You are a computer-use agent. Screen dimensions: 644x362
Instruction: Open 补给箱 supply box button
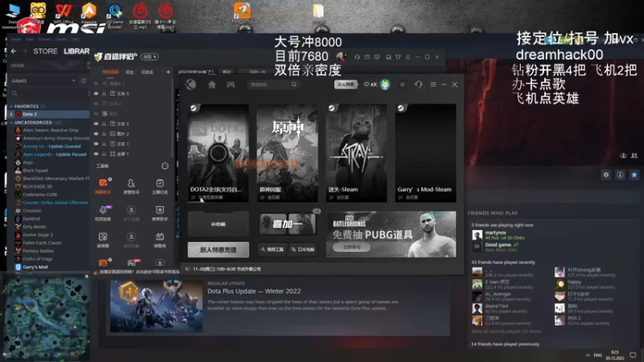coord(218,224)
